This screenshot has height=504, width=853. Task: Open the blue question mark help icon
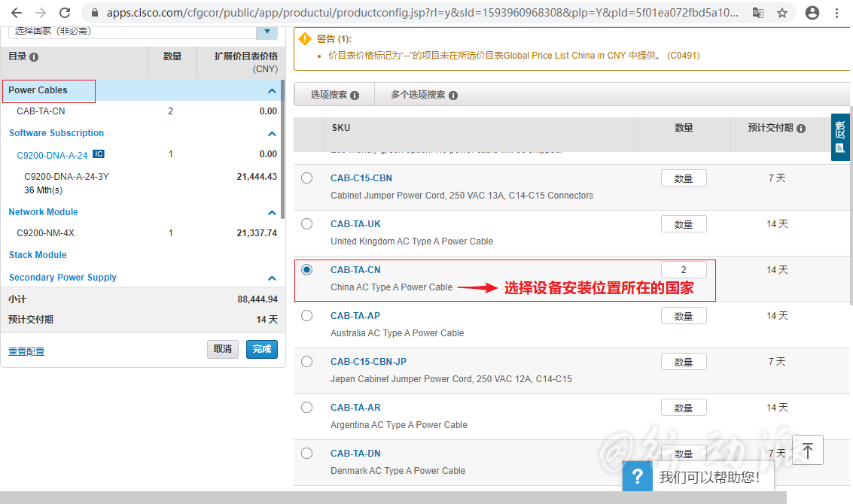point(638,476)
